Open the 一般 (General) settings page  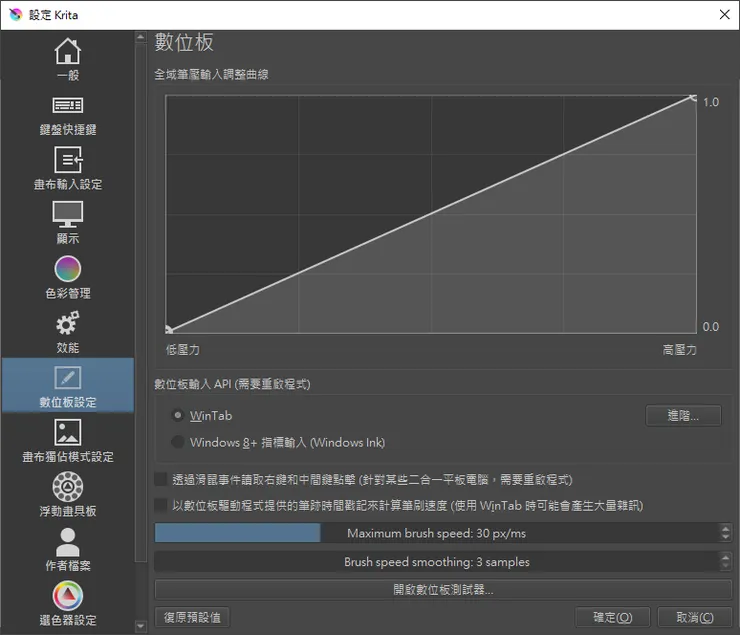pyautogui.click(x=67, y=58)
